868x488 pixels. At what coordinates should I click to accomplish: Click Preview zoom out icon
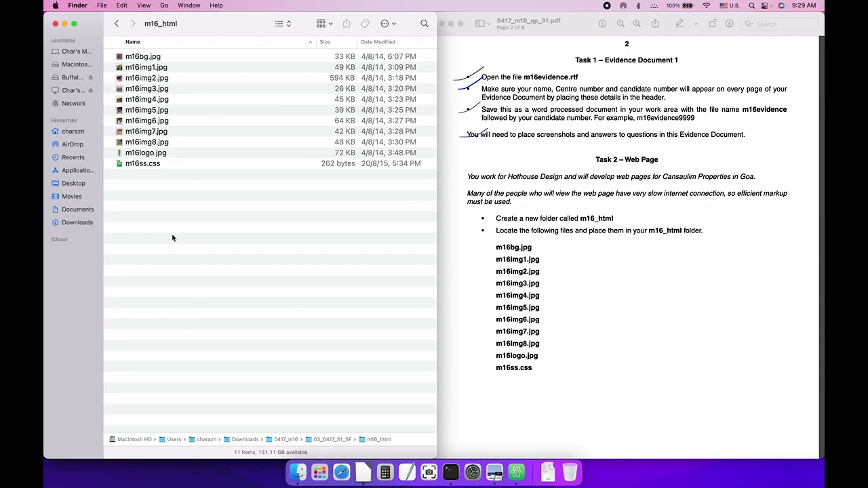coord(620,24)
